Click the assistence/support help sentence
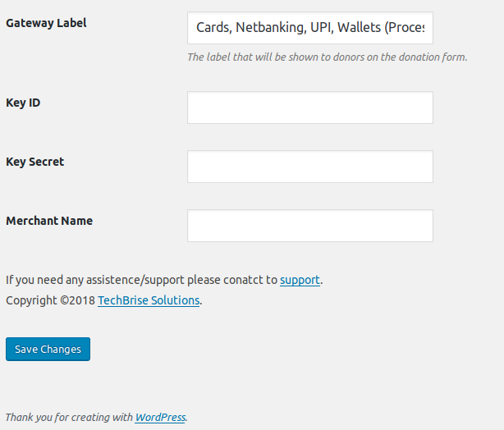 (141, 280)
